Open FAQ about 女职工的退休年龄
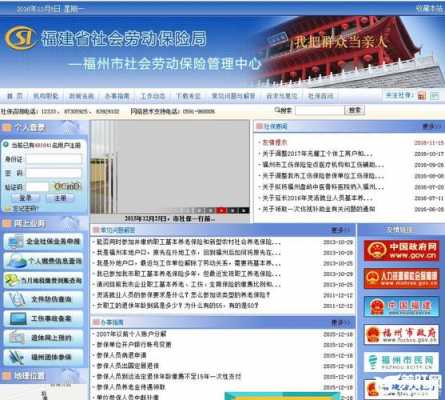 coord(177,305)
